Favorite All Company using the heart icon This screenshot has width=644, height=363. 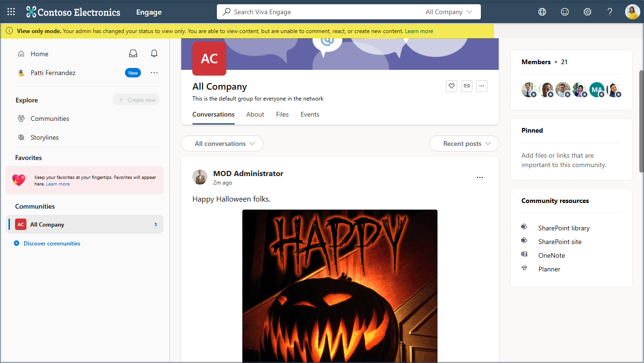[x=451, y=86]
